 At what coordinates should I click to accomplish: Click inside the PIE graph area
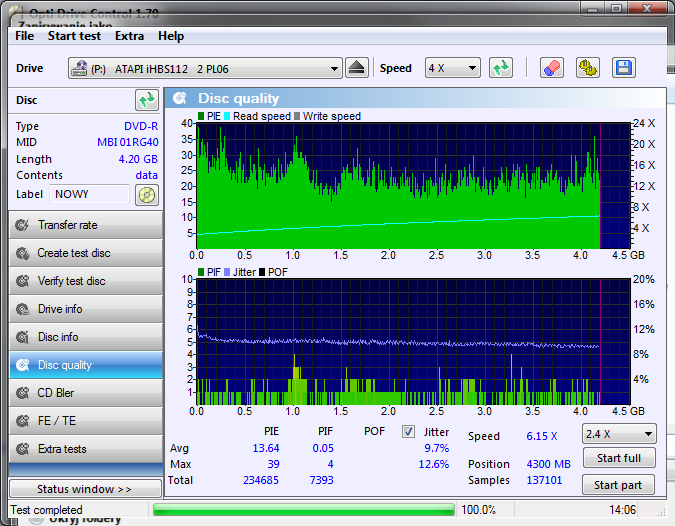413,186
